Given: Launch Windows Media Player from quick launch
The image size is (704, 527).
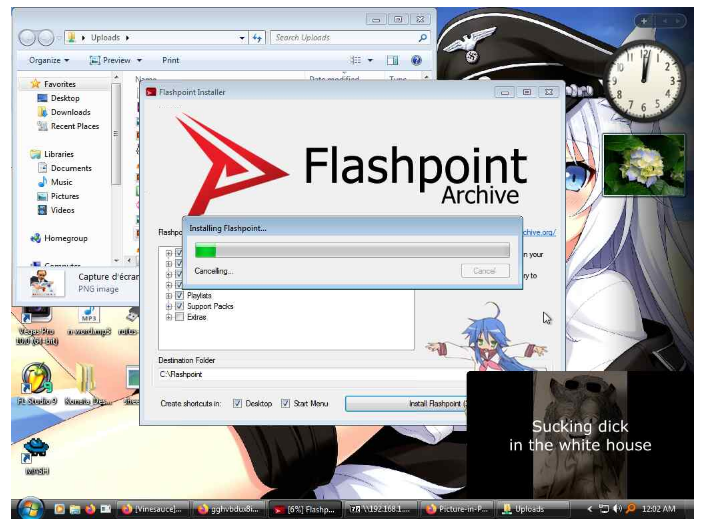Looking at the screenshot, I should click(59, 509).
